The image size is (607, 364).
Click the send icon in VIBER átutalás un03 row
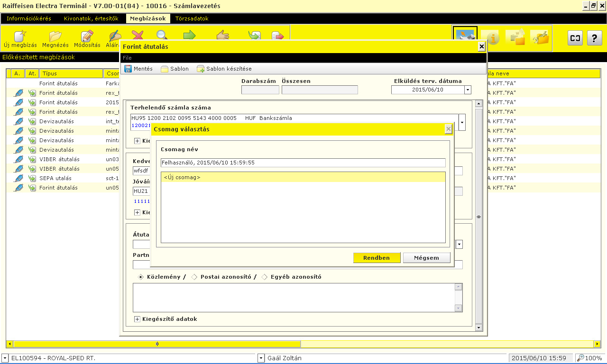tap(32, 159)
